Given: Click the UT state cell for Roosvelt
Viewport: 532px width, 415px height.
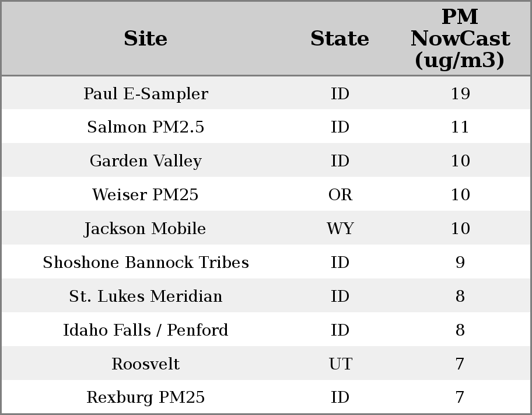Looking at the screenshot, I should click(340, 364).
